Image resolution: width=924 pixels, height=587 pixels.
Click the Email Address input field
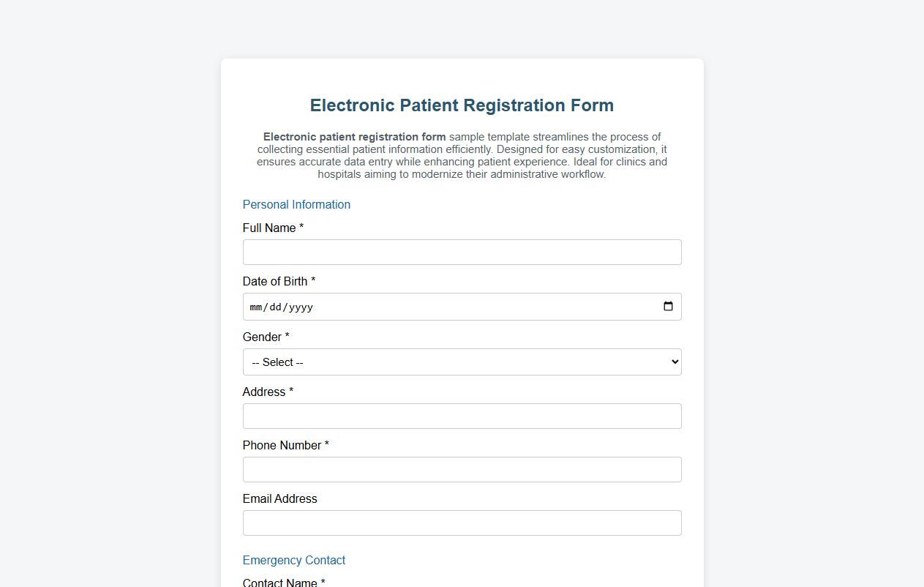pyautogui.click(x=462, y=523)
